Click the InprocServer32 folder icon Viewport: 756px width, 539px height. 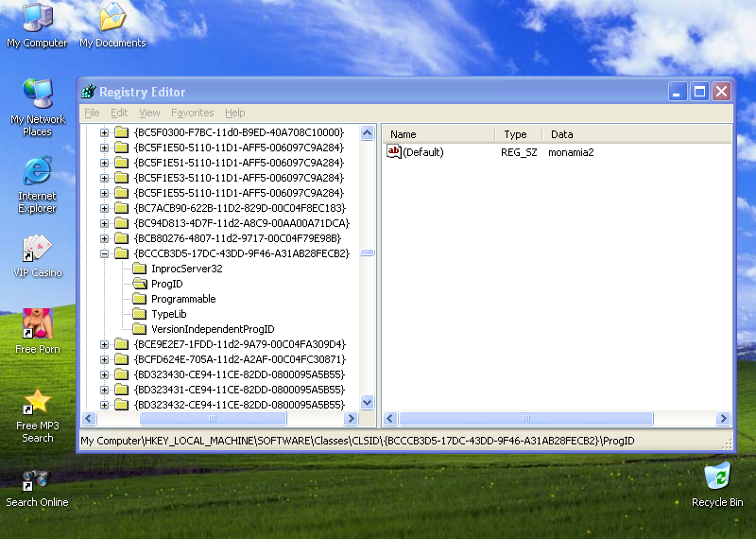139,269
